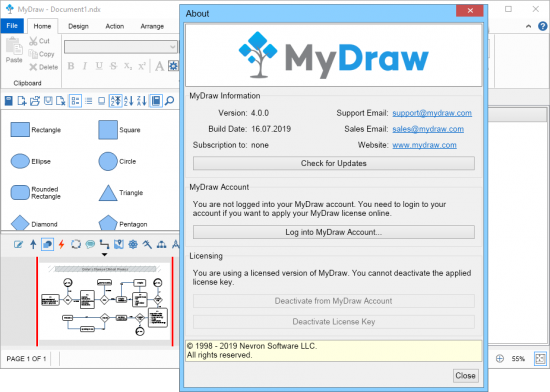Close About dialog with red X
This screenshot has height=392, width=550.
tap(470, 11)
